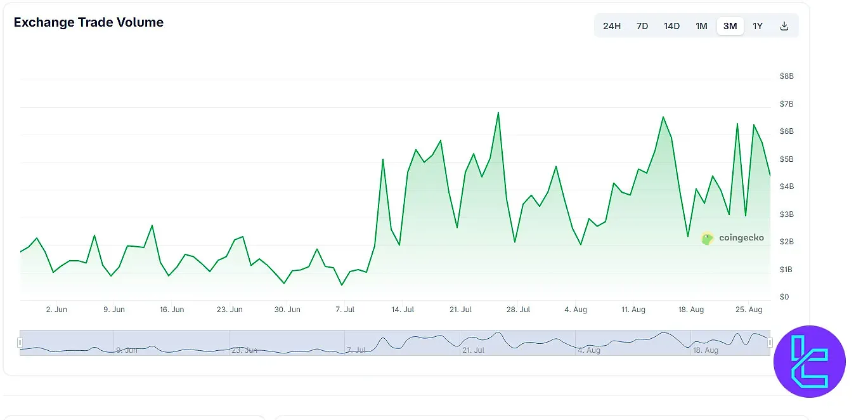Click the 4. Aug marker in navigator
The width and height of the screenshot is (868, 420).
[x=588, y=350]
